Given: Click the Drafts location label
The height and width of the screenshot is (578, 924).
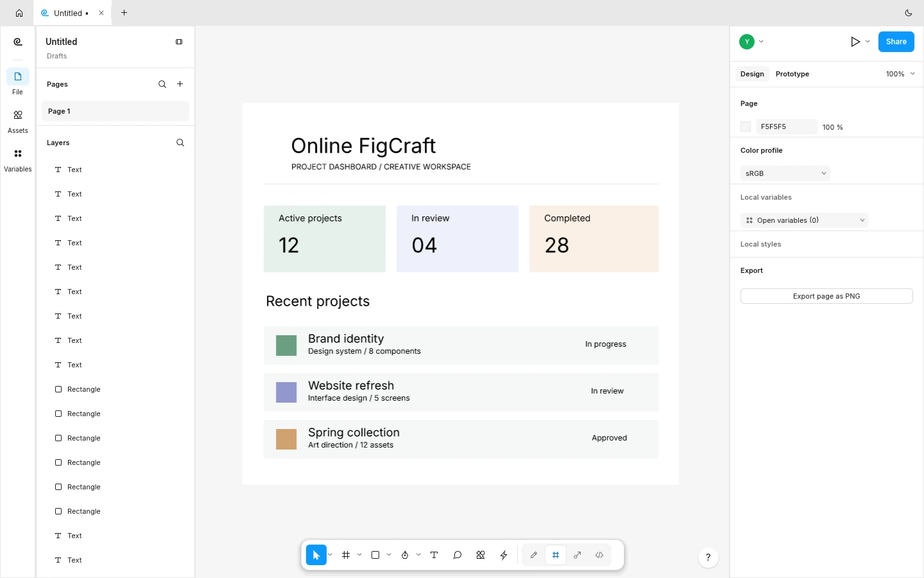Looking at the screenshot, I should point(57,56).
